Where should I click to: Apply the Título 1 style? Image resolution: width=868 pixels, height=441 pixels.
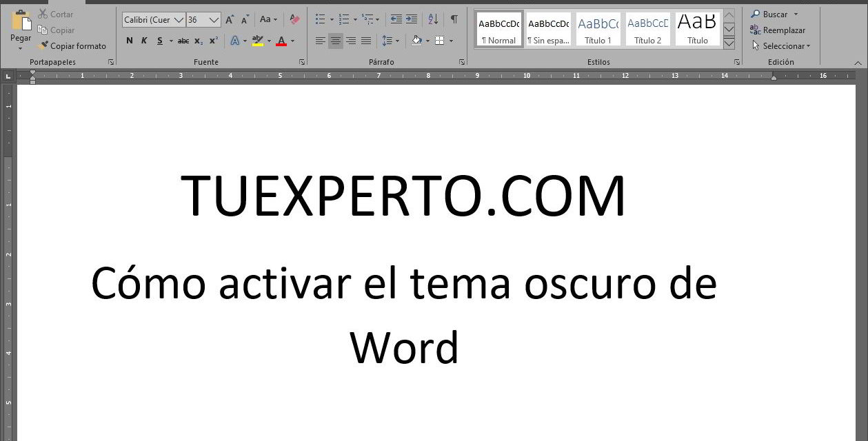pos(598,30)
